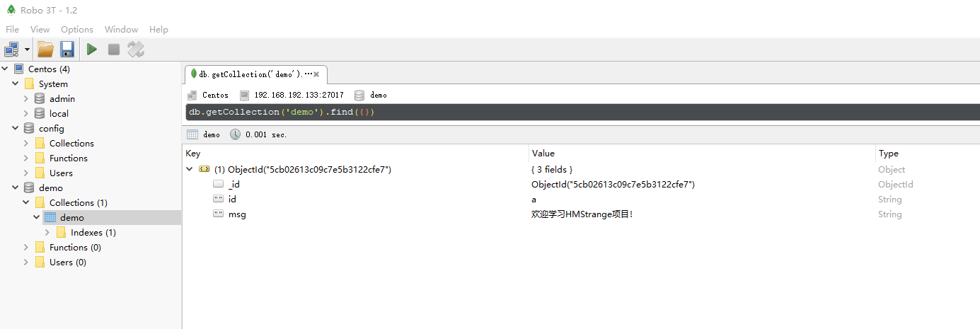980x329 pixels.
Task: Collapse the ObjectId document row
Action: coord(189,169)
